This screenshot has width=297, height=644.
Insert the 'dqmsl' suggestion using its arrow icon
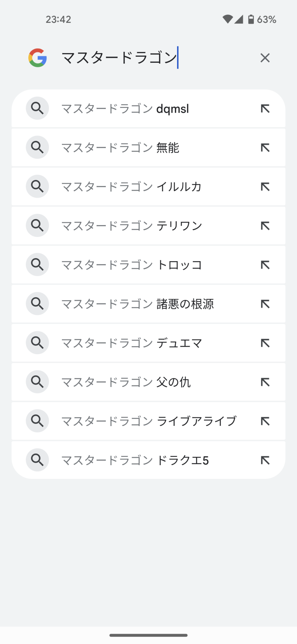tap(265, 109)
